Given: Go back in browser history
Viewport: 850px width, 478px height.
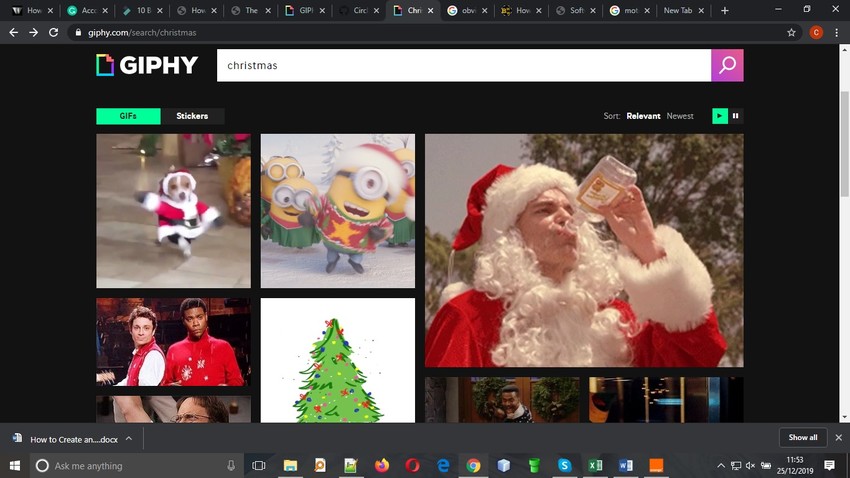Looking at the screenshot, I should pyautogui.click(x=14, y=33).
